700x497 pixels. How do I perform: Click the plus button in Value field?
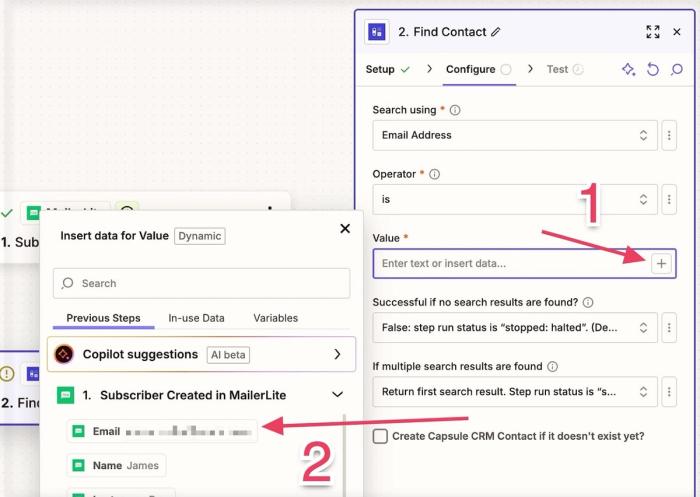(661, 263)
